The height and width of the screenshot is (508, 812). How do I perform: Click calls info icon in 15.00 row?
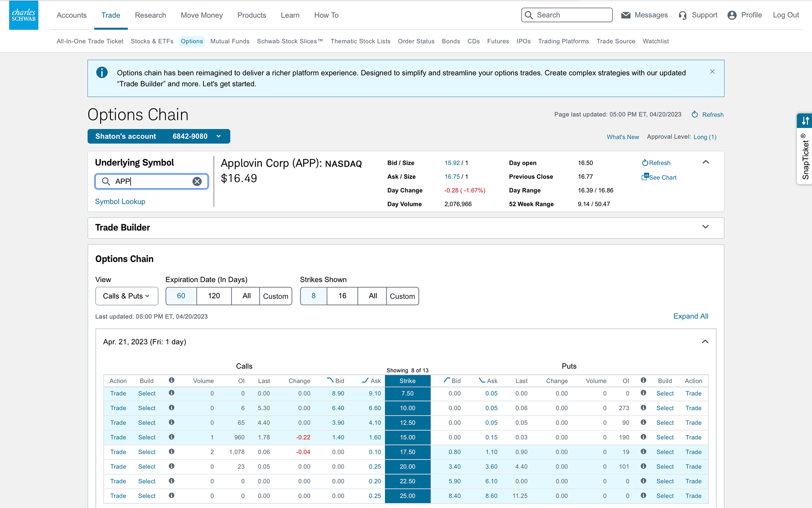point(171,437)
